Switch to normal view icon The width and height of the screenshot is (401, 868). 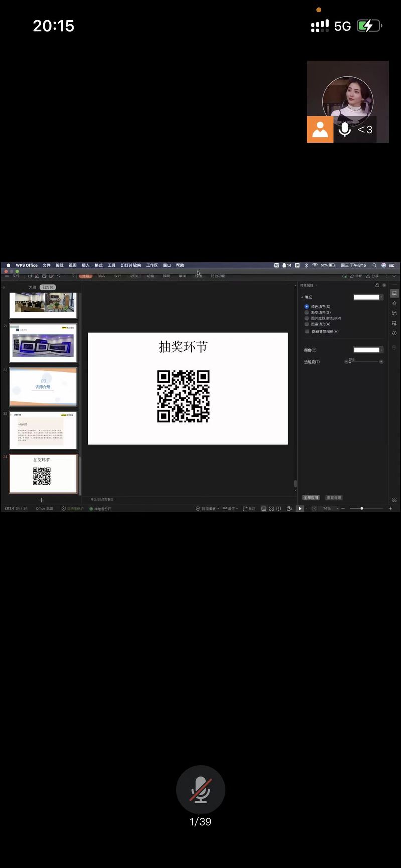264,509
